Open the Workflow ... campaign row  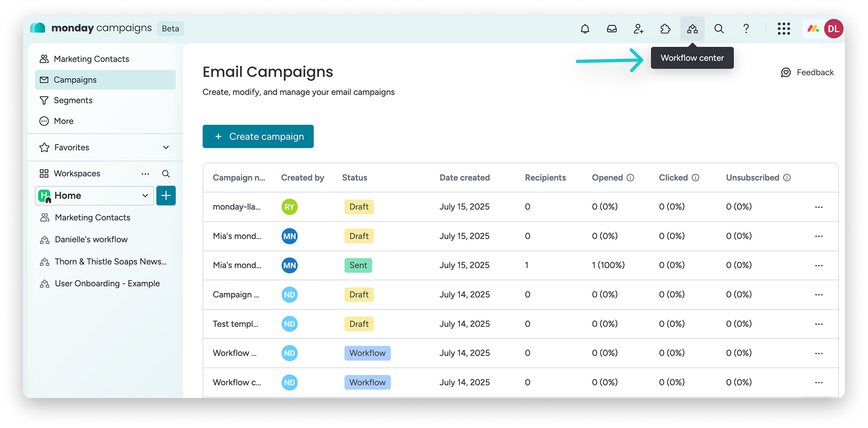click(235, 353)
